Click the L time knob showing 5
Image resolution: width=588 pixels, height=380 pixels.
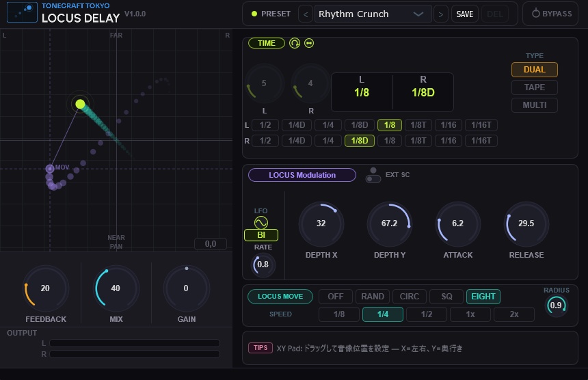[x=264, y=83]
